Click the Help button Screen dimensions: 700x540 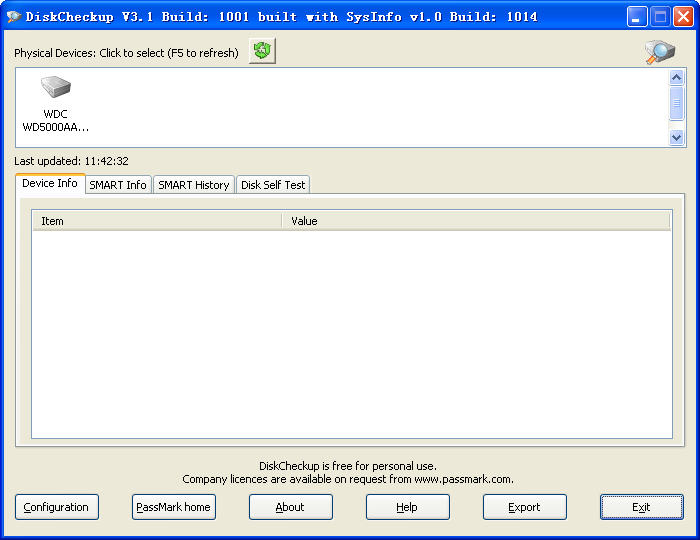408,507
